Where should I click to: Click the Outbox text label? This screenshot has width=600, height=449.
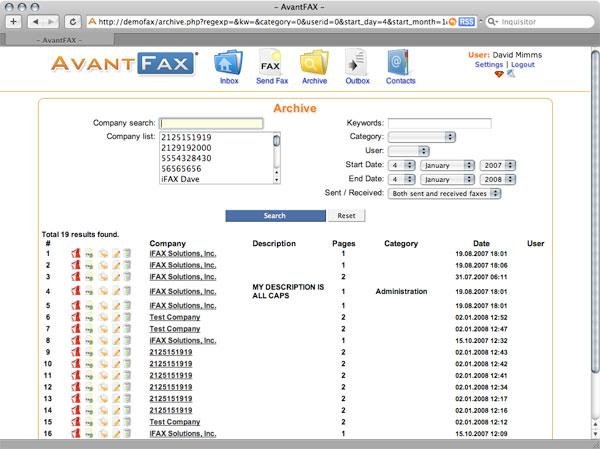pyautogui.click(x=357, y=81)
